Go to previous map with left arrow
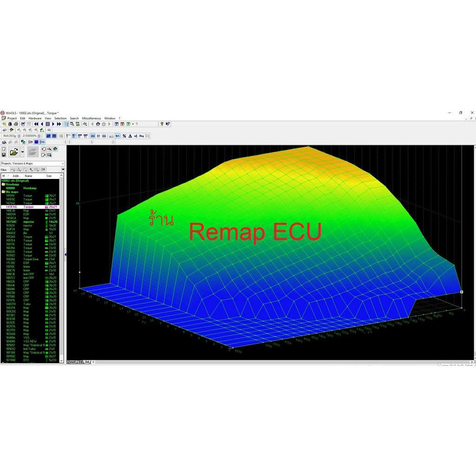The image size is (476, 476). 42,124
